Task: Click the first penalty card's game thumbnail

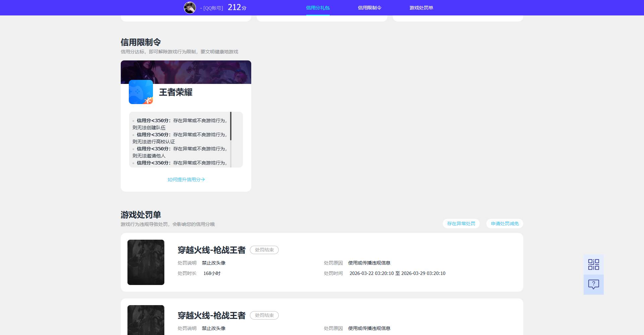Action: pyautogui.click(x=146, y=262)
